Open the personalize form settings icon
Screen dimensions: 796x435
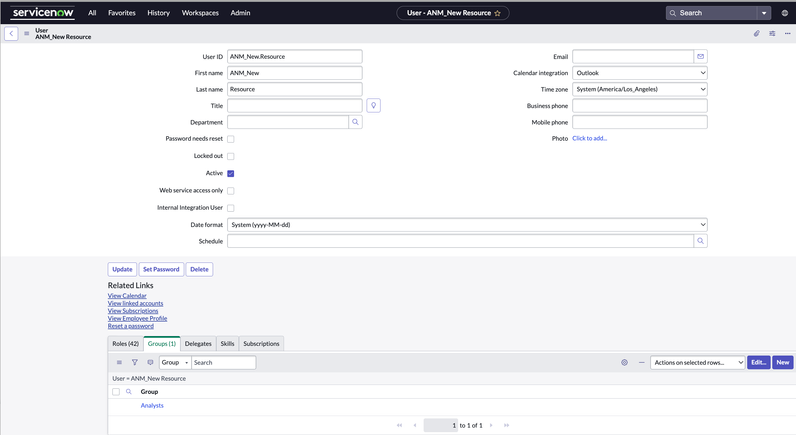772,34
